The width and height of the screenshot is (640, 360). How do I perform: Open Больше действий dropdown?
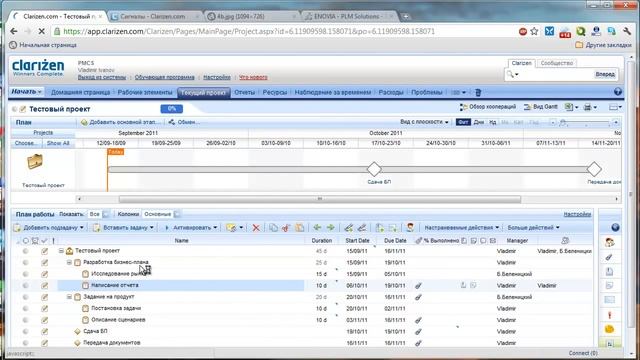pos(533,228)
